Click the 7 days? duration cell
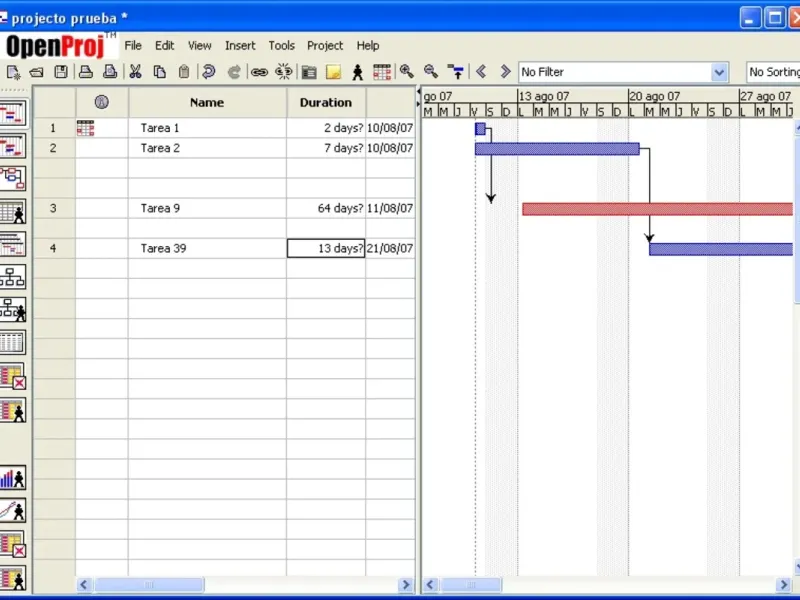800x600 pixels. (326, 148)
